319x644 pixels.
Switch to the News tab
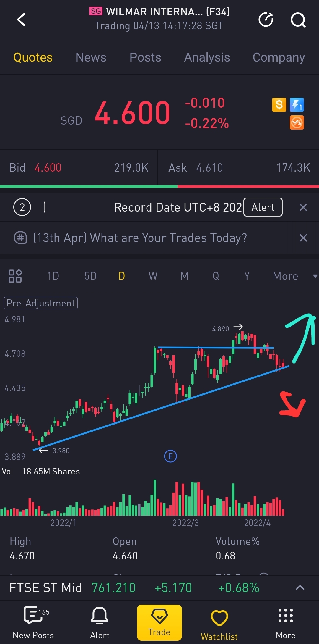click(91, 57)
